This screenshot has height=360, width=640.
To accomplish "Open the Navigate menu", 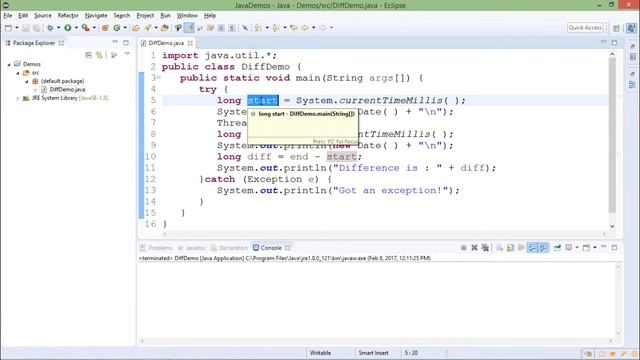I will coord(96,16).
